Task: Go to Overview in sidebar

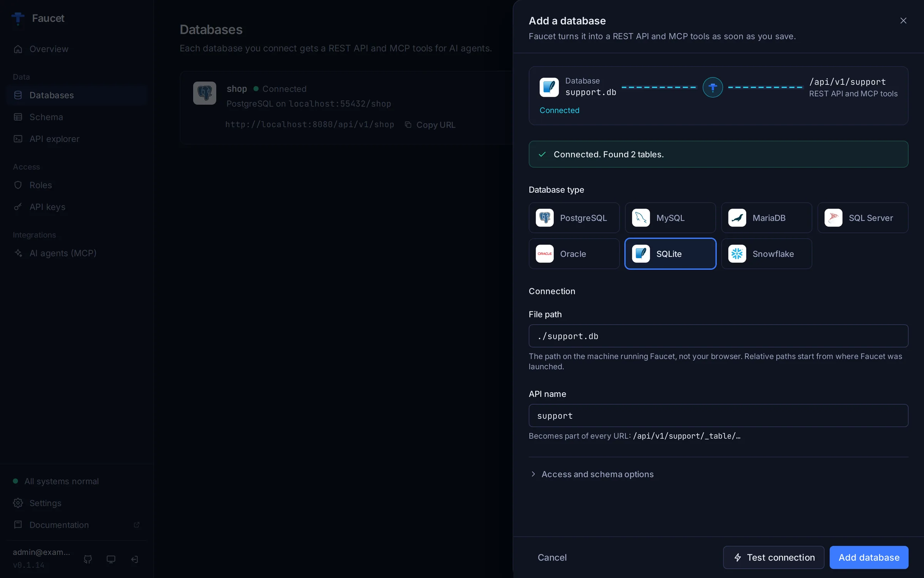Action: coord(77,49)
